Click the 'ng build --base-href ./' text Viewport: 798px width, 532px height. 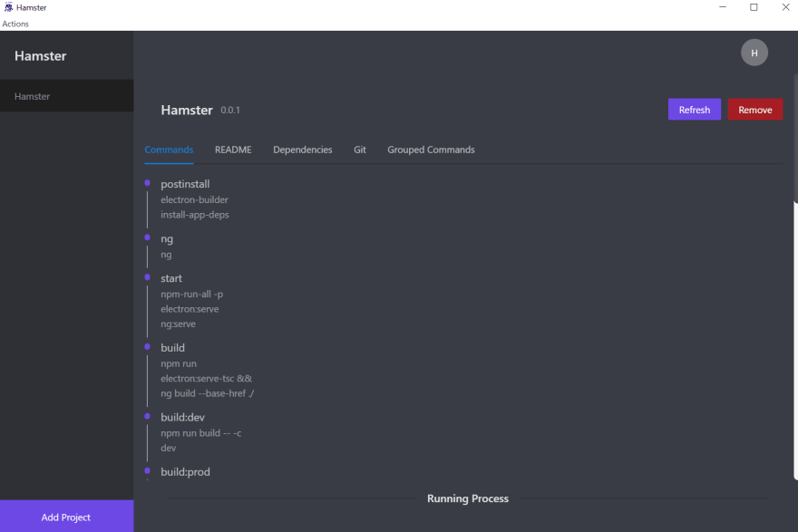click(208, 393)
